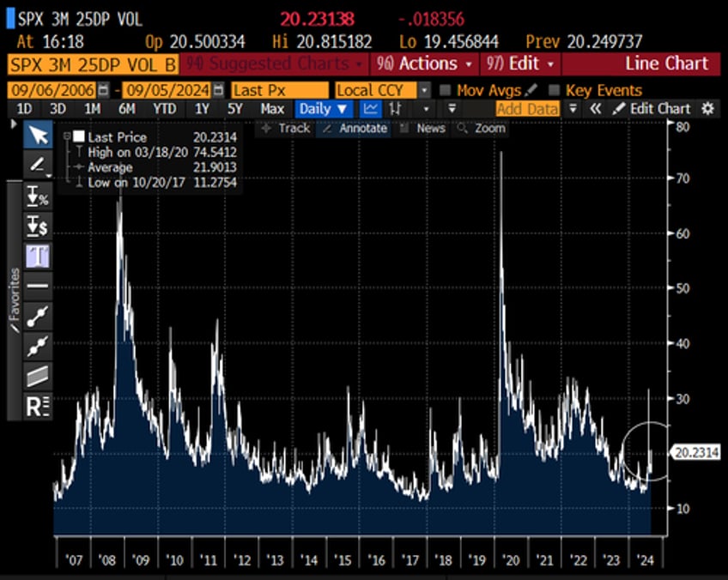The image size is (728, 580).
Task: Switch to line chart style icon
Action: coord(371,109)
